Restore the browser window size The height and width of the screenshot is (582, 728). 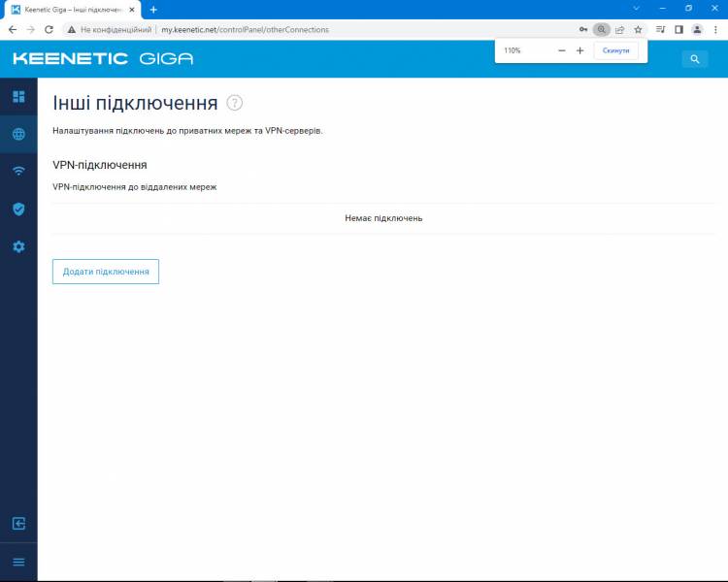[688, 9]
